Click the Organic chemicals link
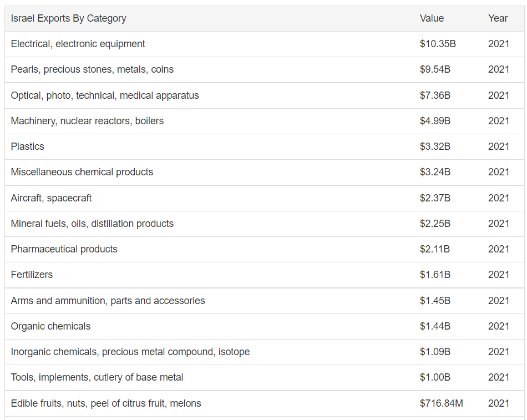Screen dimensions: 527x420 [x=50, y=326]
